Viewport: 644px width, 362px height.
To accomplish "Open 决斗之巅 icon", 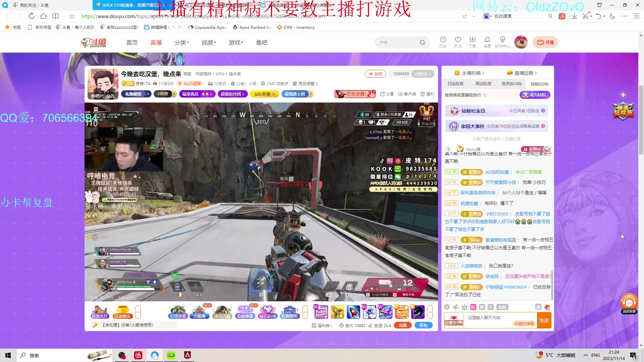I will pos(222,312).
